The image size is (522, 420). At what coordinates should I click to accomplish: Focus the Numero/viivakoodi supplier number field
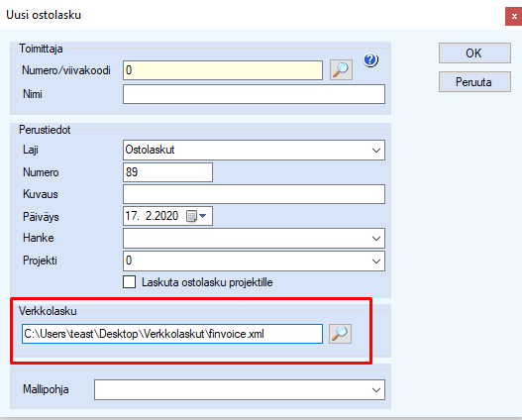pyautogui.click(x=223, y=70)
